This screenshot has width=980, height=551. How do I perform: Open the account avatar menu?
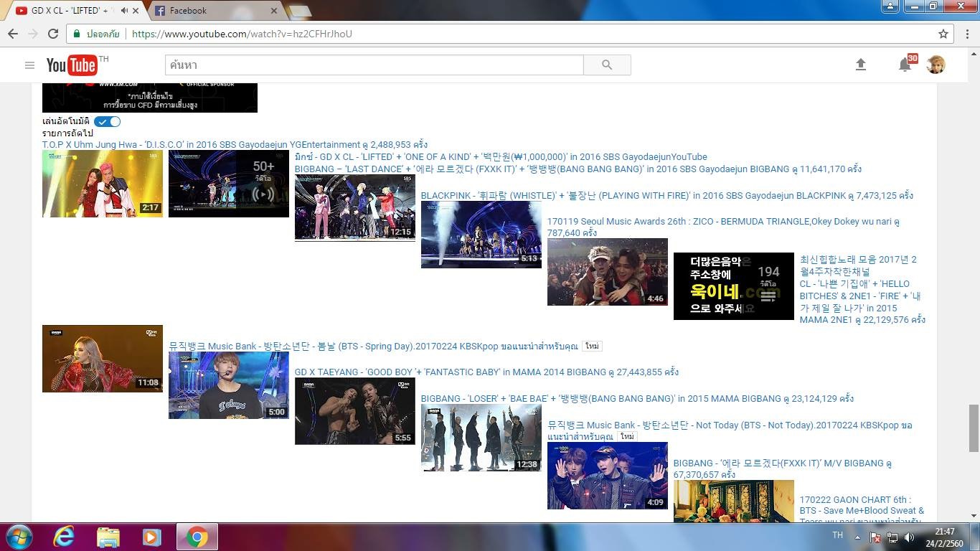pos(936,65)
